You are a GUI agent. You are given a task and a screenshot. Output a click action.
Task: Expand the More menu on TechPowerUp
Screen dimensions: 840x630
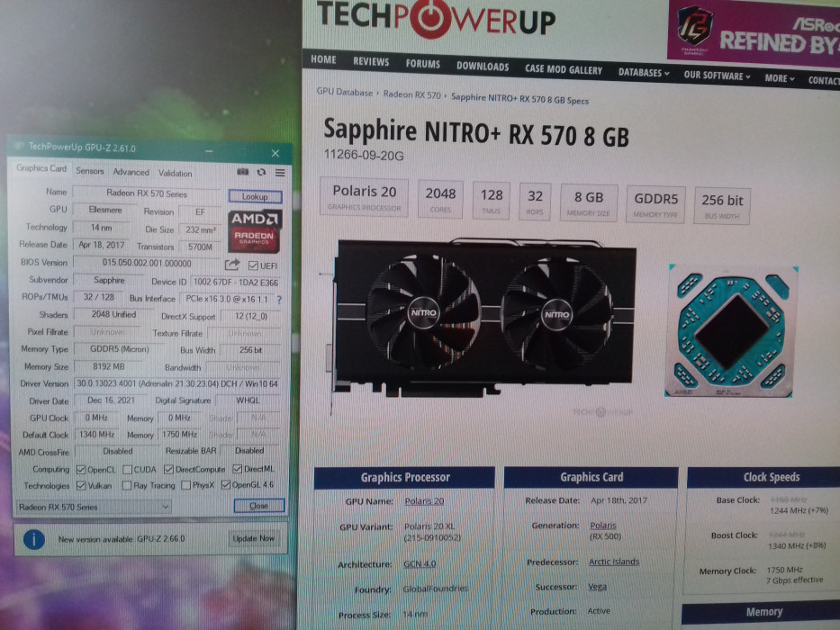pos(780,78)
